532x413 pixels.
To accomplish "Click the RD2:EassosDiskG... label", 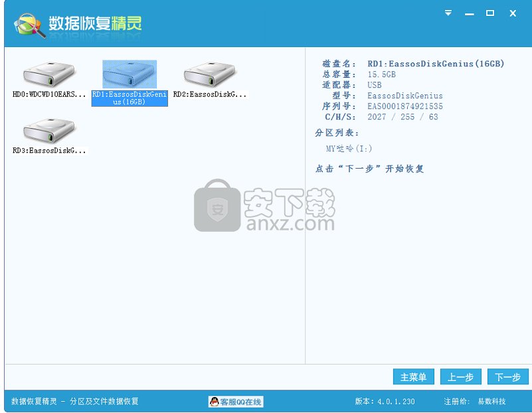I will pyautogui.click(x=210, y=94).
